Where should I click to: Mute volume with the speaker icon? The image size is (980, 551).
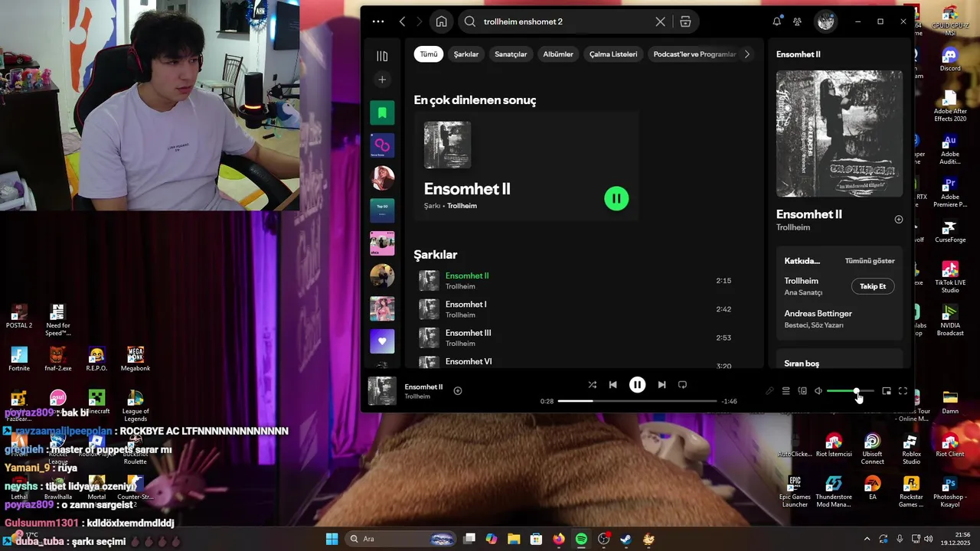818,391
